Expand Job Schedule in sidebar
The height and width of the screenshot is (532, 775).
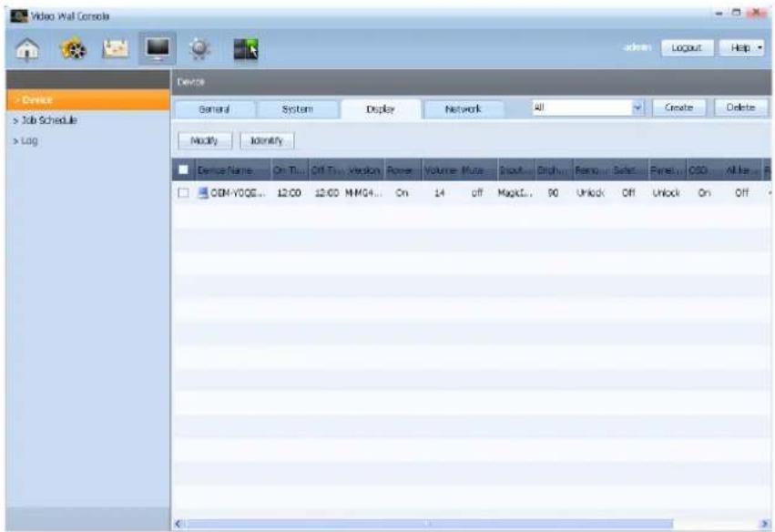coord(45,120)
